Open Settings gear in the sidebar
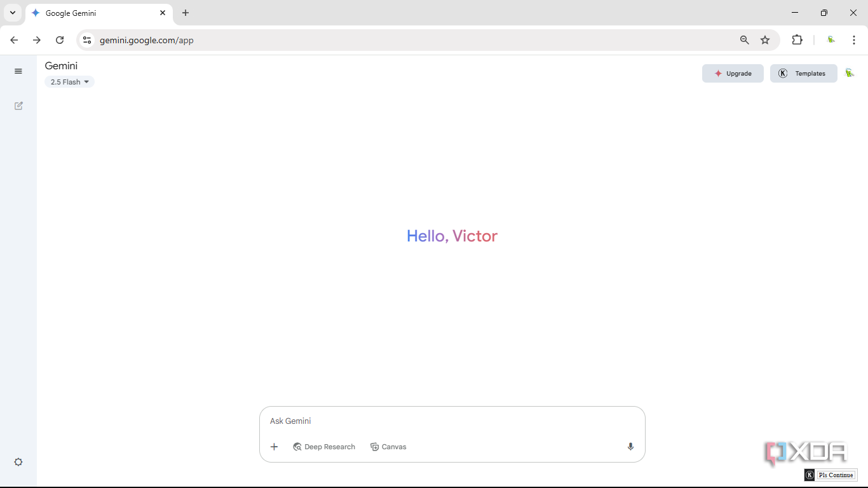The width and height of the screenshot is (868, 488). 18,462
